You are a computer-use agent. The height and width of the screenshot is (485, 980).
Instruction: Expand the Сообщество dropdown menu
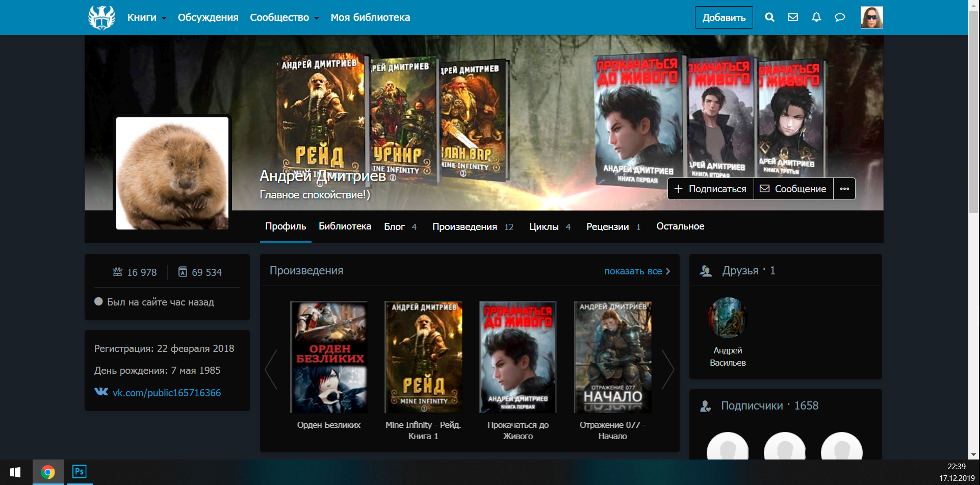284,18
